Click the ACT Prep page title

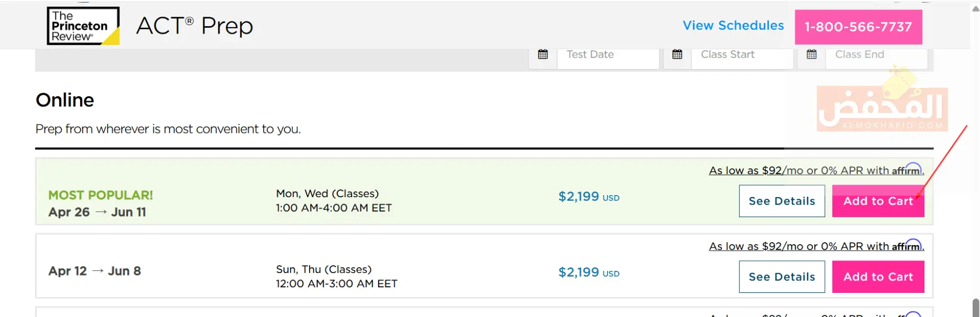coord(194,26)
